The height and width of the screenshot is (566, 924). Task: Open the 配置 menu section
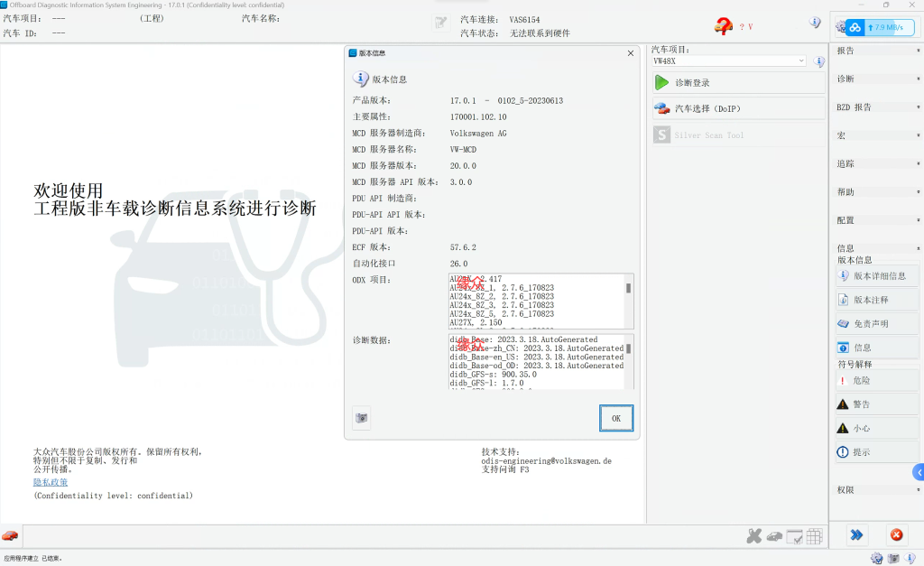tap(874, 220)
